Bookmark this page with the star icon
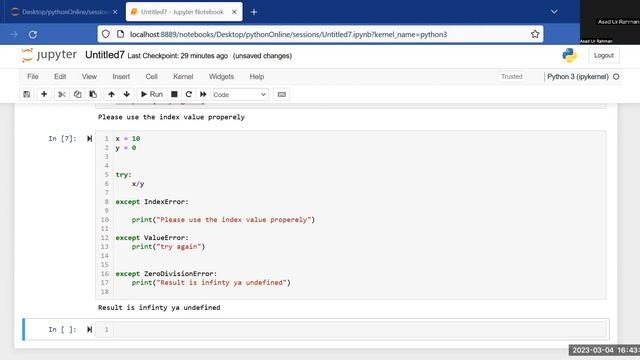Image resolution: width=640 pixels, height=360 pixels. [x=535, y=34]
